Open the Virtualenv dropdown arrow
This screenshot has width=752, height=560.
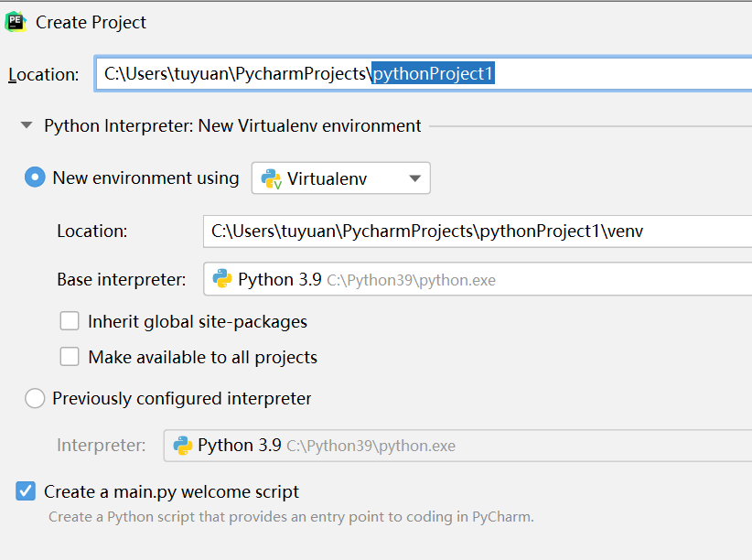(x=414, y=178)
